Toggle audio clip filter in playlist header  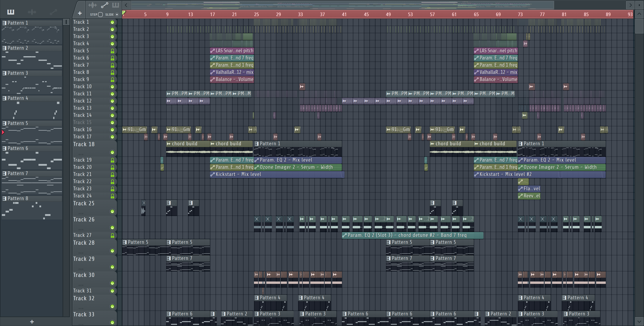(92, 5)
